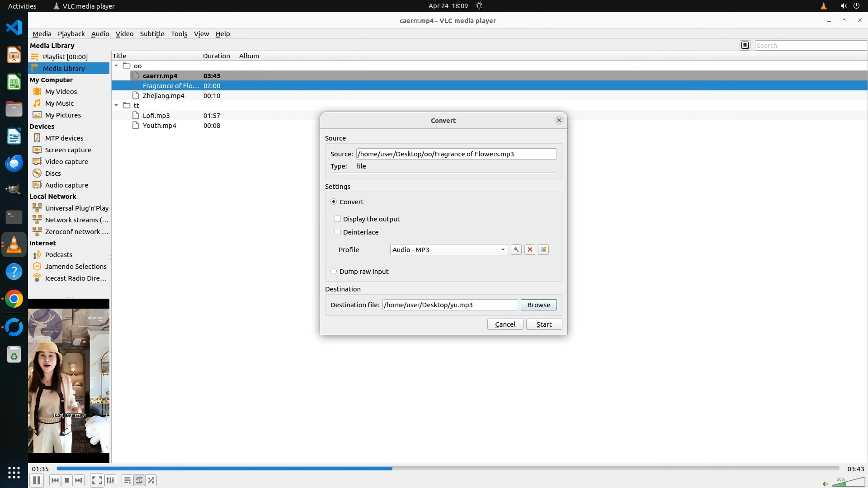This screenshot has height=488, width=868.
Task: Open the Playback menu
Action: (71, 34)
